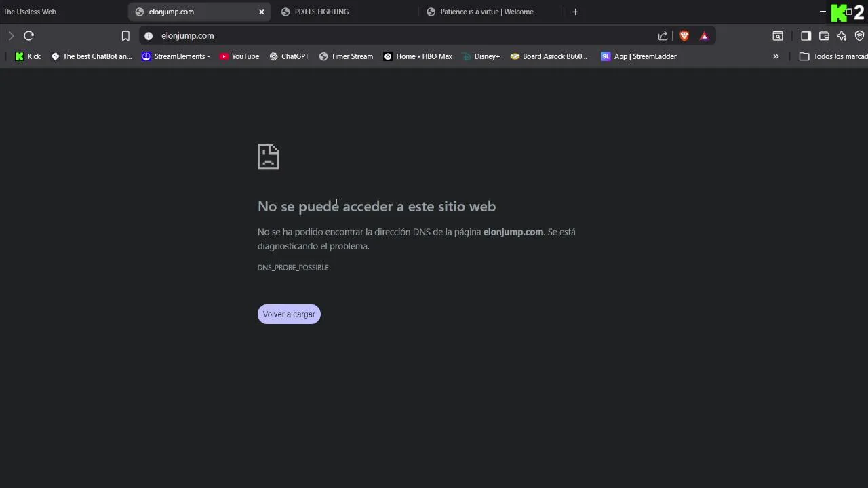The height and width of the screenshot is (488, 868).
Task: Open the Todos los marcadores folder
Action: pos(833,56)
